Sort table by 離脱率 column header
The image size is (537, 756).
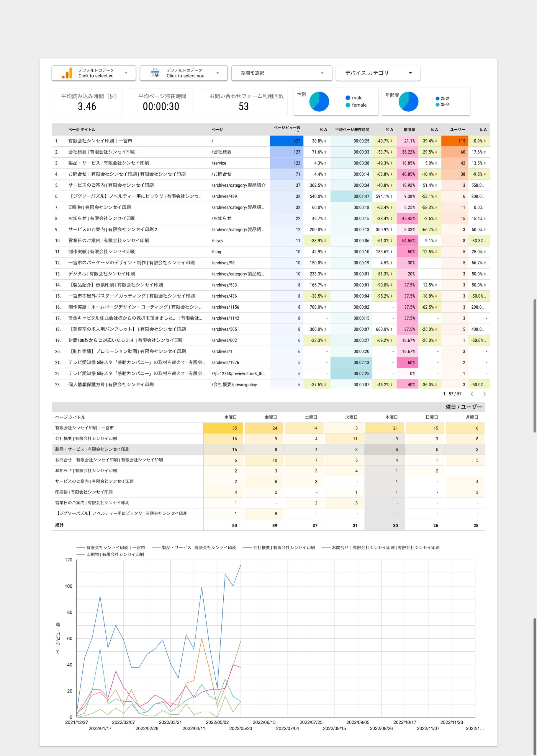(409, 130)
